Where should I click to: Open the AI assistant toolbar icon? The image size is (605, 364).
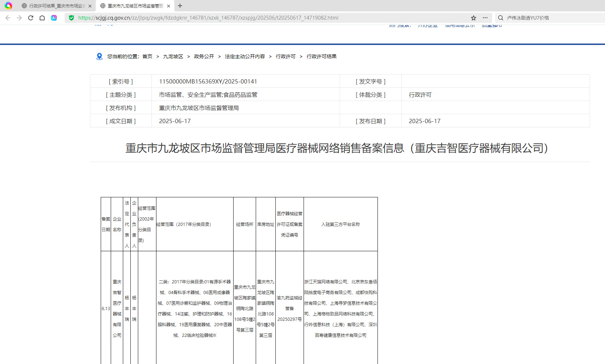click(x=54, y=18)
